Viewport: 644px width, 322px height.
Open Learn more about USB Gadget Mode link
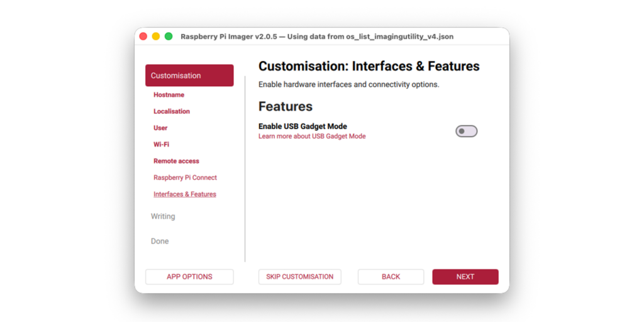pyautogui.click(x=312, y=136)
